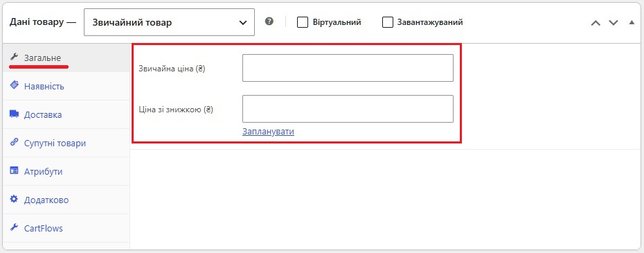Click the truck icon beside Доставка

pyautogui.click(x=14, y=114)
